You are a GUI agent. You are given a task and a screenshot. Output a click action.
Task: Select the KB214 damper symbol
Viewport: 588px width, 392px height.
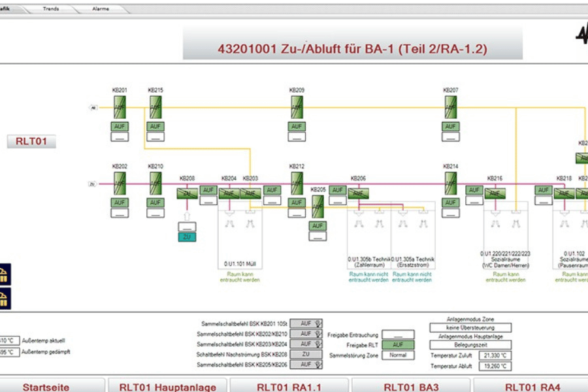pyautogui.click(x=451, y=184)
